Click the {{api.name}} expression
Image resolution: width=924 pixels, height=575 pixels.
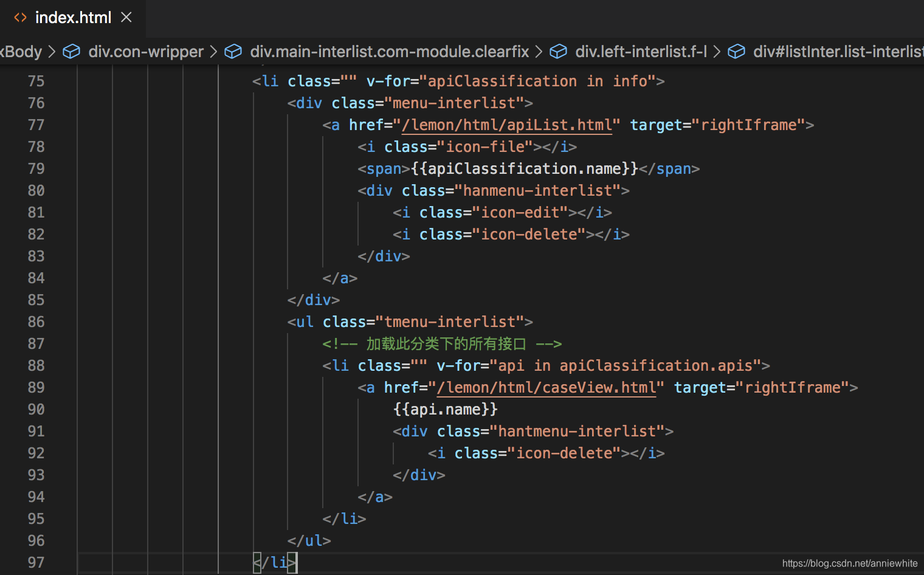pyautogui.click(x=446, y=410)
